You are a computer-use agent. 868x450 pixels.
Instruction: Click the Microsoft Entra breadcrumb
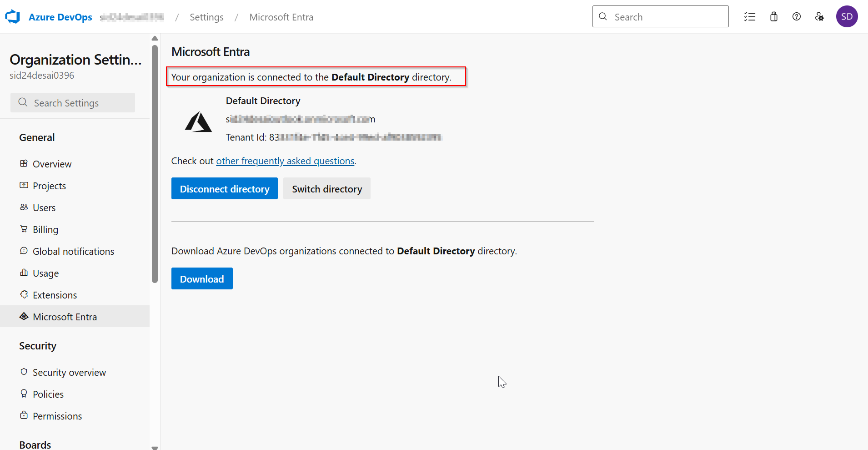click(281, 17)
